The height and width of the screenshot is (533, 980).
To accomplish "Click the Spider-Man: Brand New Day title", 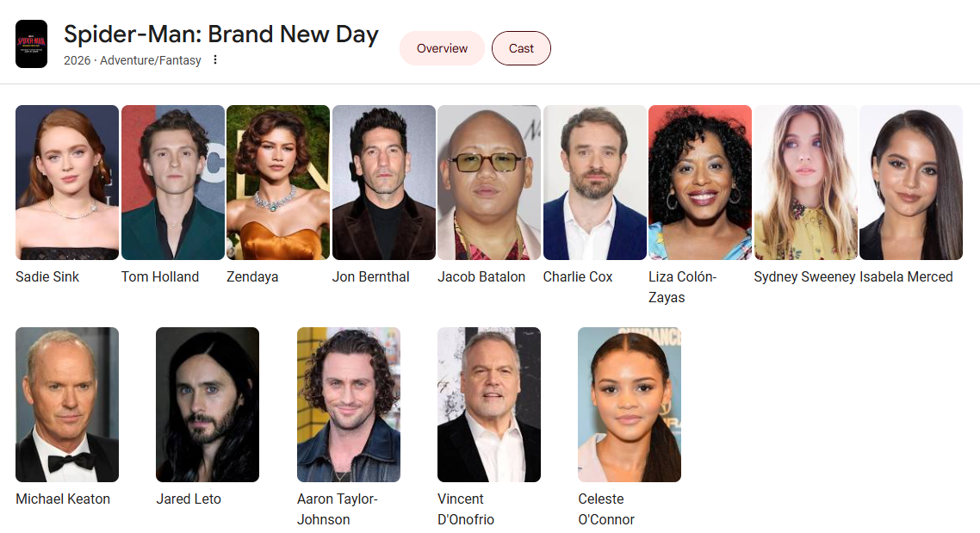I will tap(221, 34).
